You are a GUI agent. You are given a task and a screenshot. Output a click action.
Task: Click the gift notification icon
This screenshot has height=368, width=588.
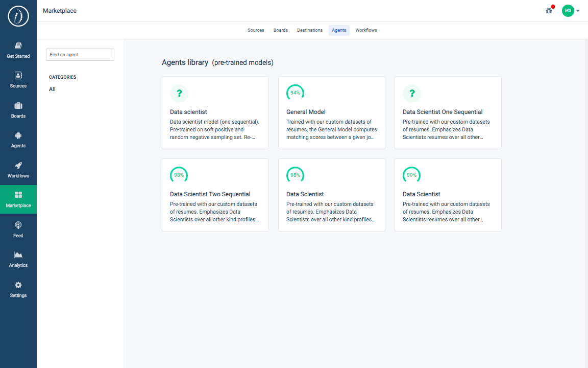pos(549,11)
